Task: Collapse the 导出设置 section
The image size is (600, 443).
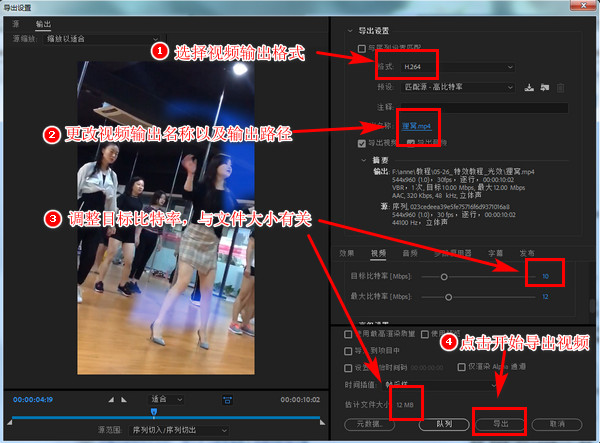Action: click(x=350, y=31)
